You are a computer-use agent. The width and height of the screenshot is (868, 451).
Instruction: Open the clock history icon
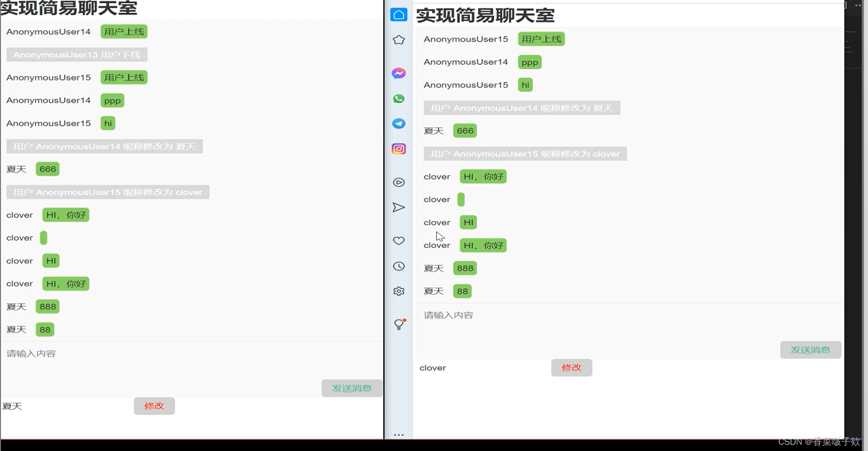click(399, 266)
